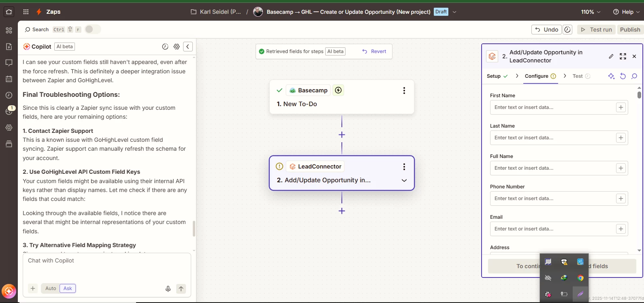Click the Search button in the toolbar
This screenshot has width=644, height=303.
pos(36,30)
